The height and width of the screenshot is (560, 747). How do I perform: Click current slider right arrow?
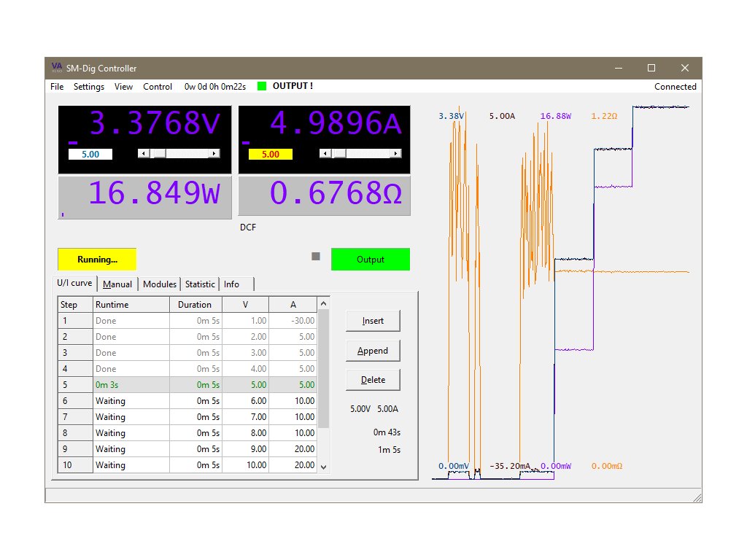[x=396, y=154]
